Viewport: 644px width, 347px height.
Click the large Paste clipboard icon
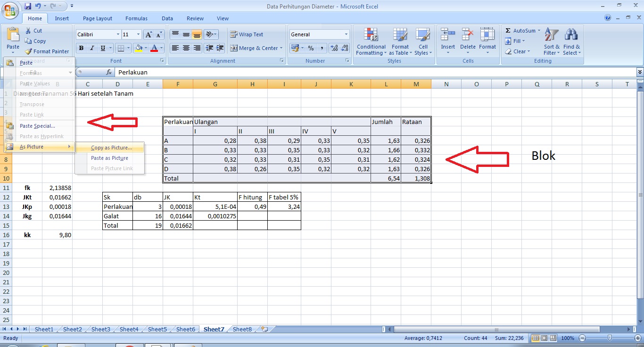click(x=13, y=35)
